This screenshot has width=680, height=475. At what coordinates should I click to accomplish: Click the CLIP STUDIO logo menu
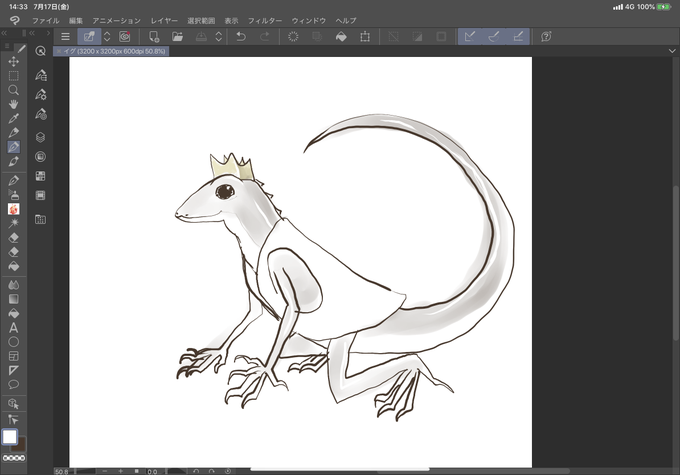[x=15, y=20]
